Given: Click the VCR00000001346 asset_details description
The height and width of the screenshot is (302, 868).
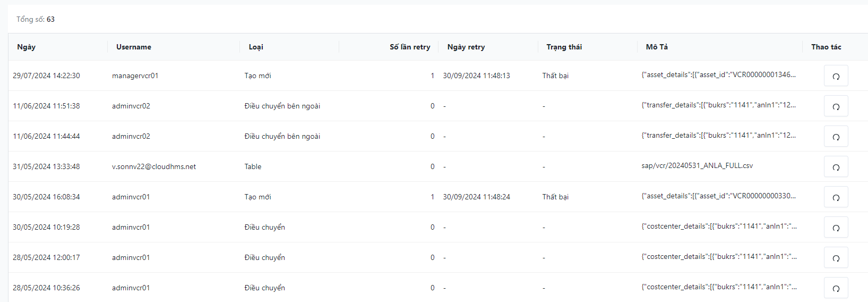Looking at the screenshot, I should click(718, 75).
